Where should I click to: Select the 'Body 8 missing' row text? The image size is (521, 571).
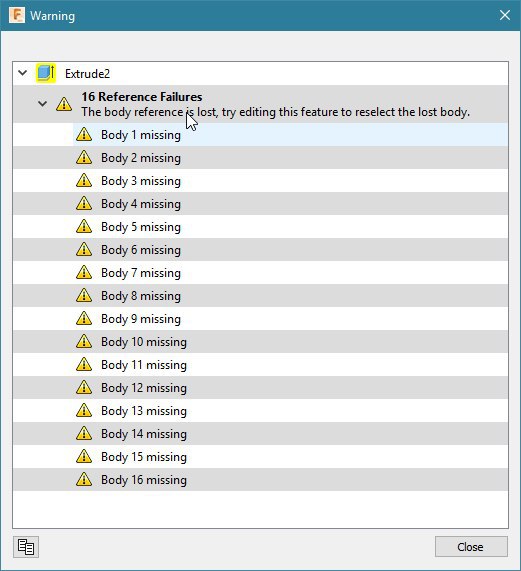[141, 295]
